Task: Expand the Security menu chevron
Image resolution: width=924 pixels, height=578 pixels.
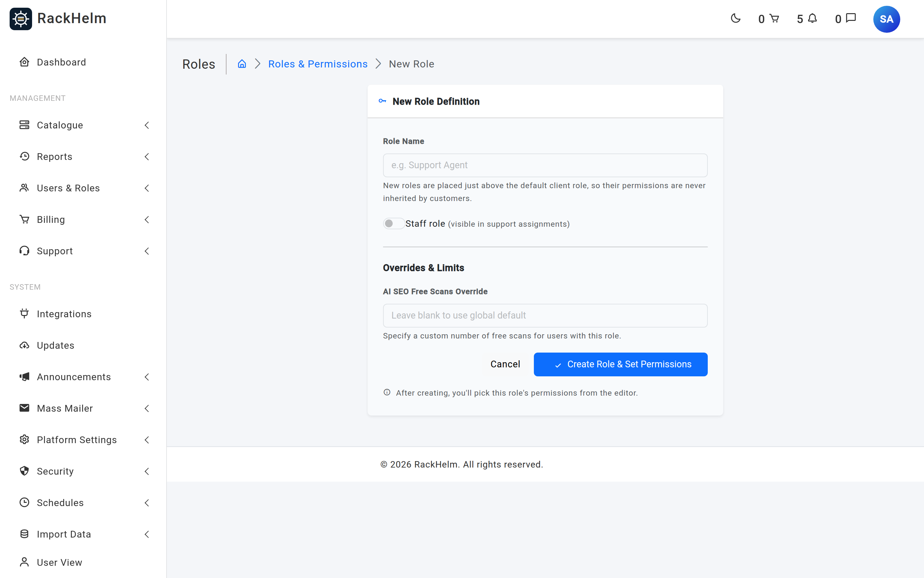Action: pyautogui.click(x=147, y=471)
